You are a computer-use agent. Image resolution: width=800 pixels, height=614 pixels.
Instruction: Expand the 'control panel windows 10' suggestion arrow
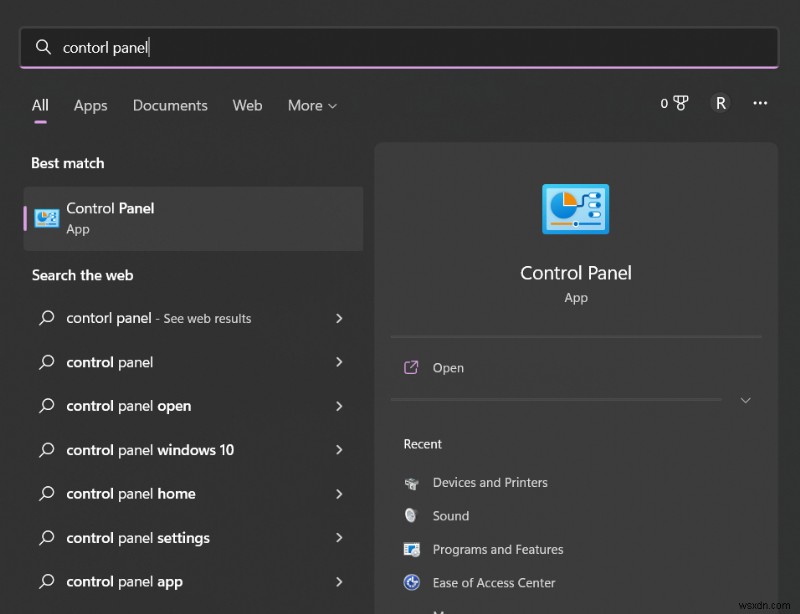pos(340,450)
